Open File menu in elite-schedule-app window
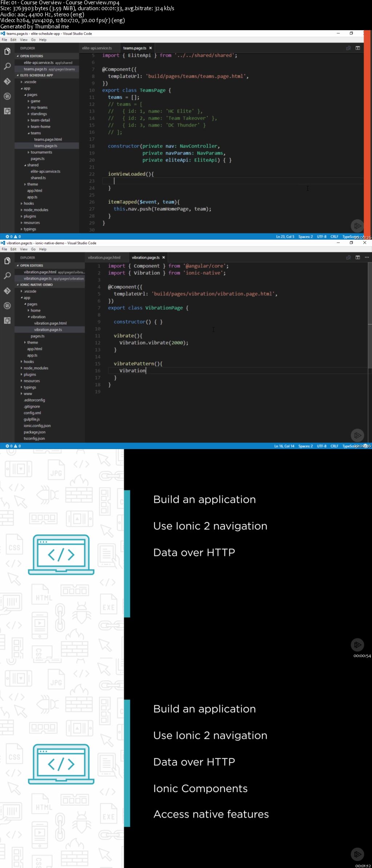Image resolution: width=372 pixels, height=868 pixels. point(4,40)
